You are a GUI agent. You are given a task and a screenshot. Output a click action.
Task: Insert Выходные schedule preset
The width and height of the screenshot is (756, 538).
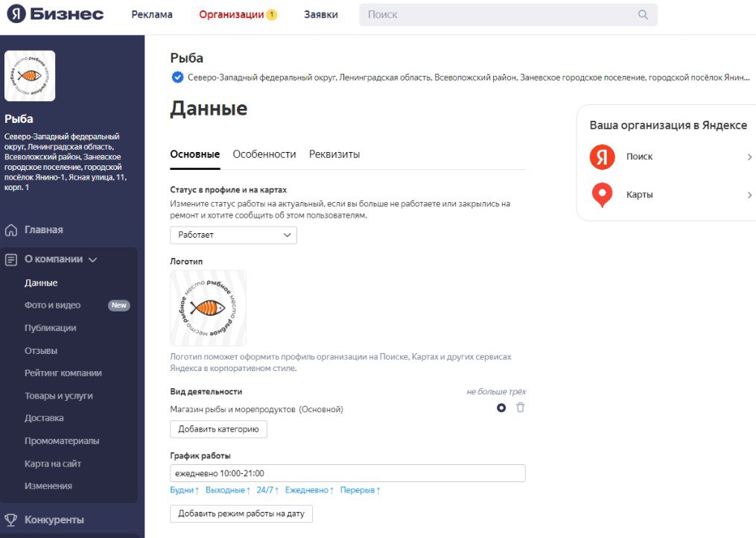pos(228,490)
